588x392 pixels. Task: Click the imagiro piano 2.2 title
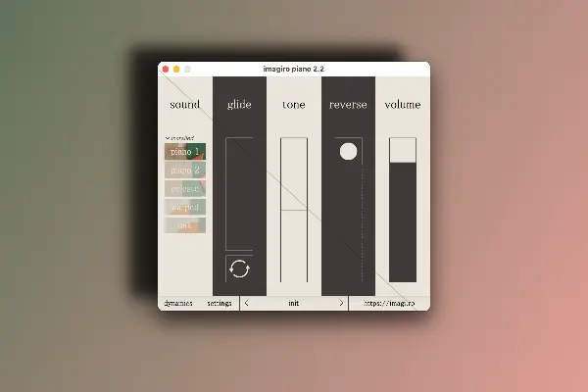pos(294,69)
